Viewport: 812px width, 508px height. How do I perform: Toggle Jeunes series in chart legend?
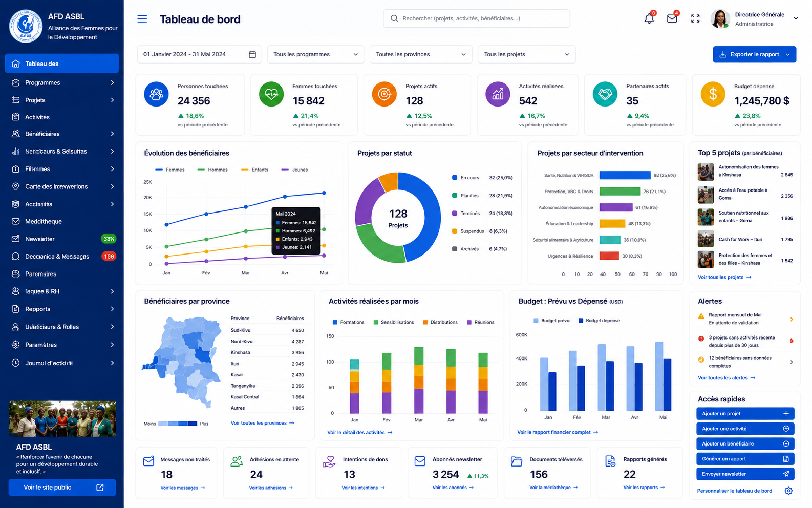click(295, 170)
